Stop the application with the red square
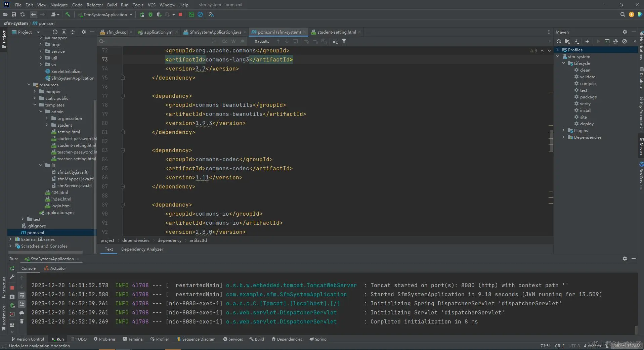The image size is (644, 350). coord(180,15)
